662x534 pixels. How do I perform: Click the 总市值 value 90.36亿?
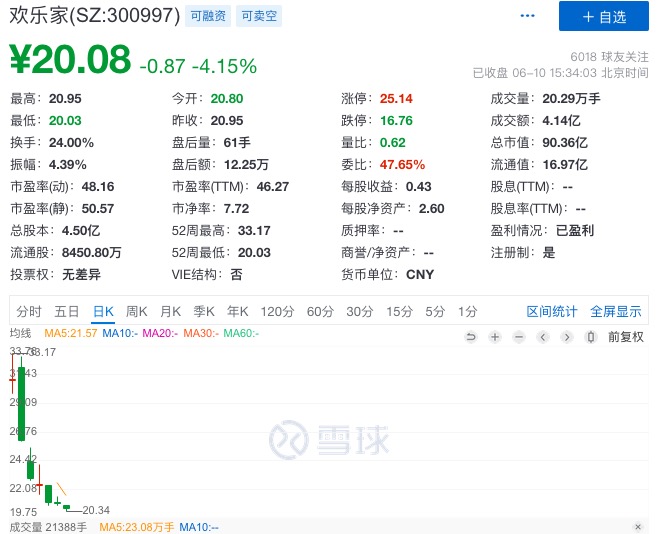(565, 143)
